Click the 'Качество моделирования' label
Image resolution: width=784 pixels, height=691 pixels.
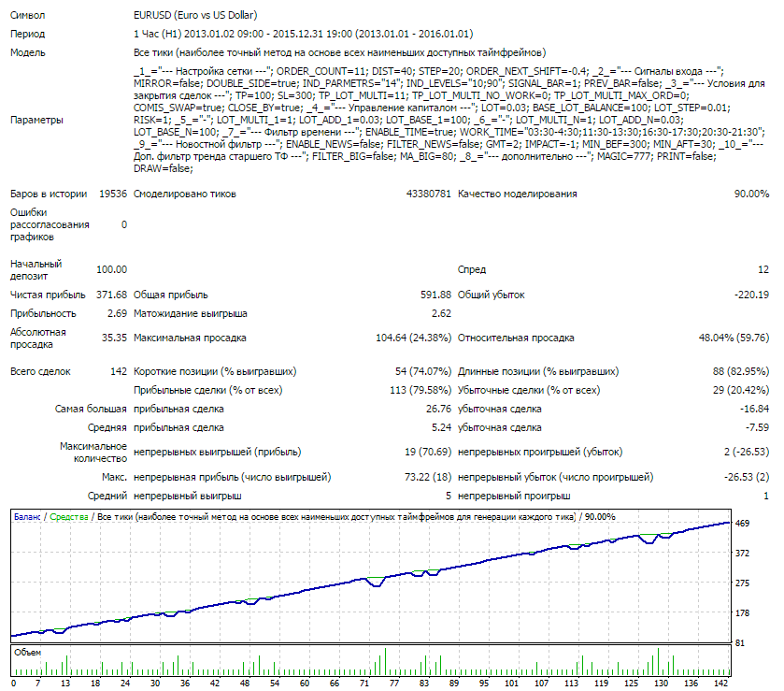click(517, 194)
